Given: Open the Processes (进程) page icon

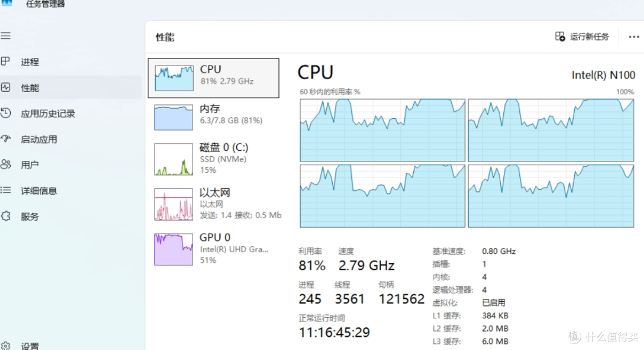Looking at the screenshot, I should (x=5, y=61).
